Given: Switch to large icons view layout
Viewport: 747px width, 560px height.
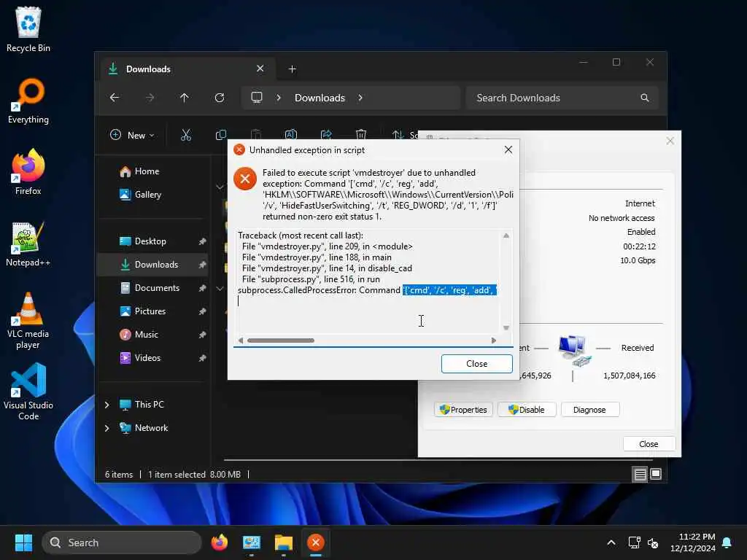Looking at the screenshot, I should [x=656, y=474].
